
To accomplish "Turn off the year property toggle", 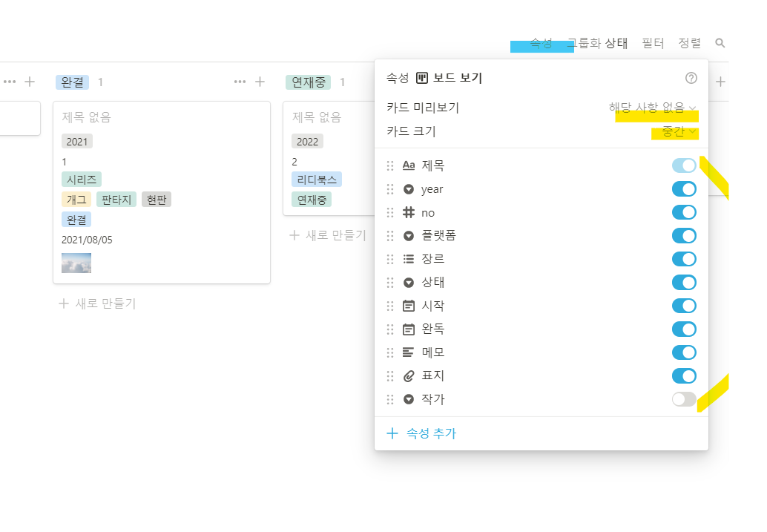I will pos(684,189).
